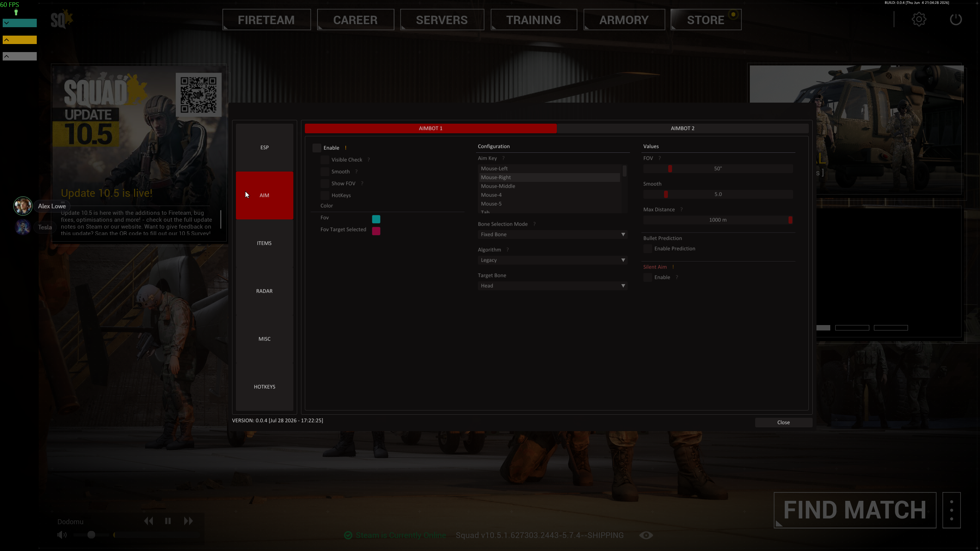Toggle the Show FOV checkbox

[x=325, y=183]
